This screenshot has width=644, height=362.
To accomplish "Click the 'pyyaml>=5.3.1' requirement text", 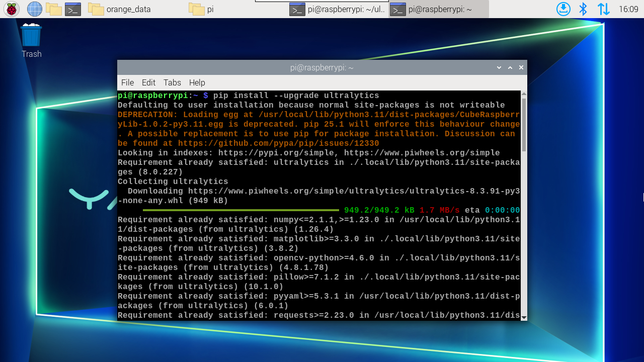I will (306, 296).
